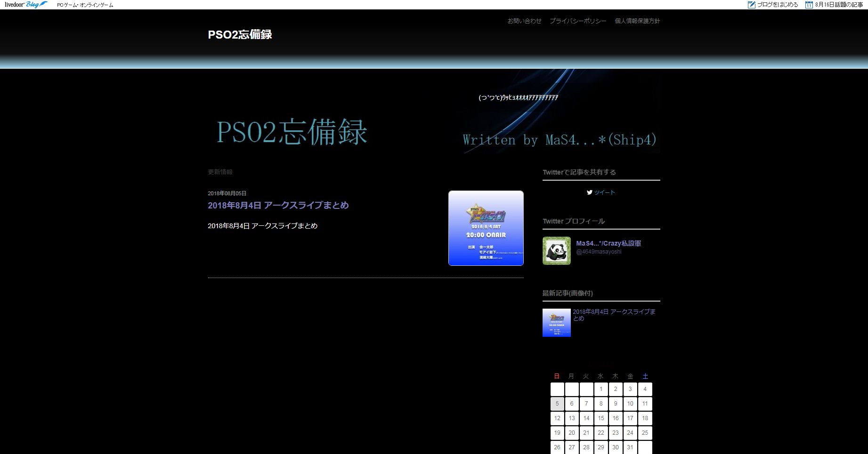Open the small recent-article thumbnail in sidebar
Screen dimensions: 868x454
pyautogui.click(x=557, y=323)
